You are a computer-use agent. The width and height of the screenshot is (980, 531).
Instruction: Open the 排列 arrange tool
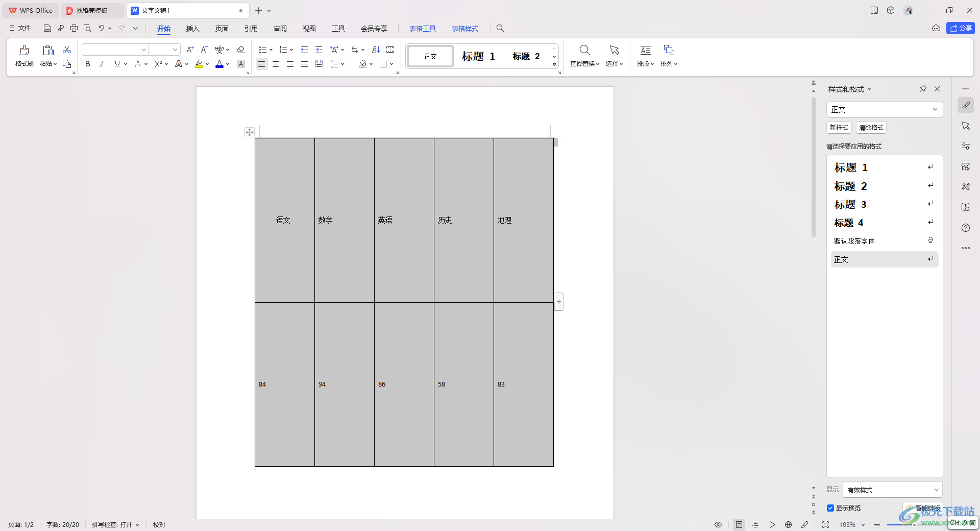point(669,56)
